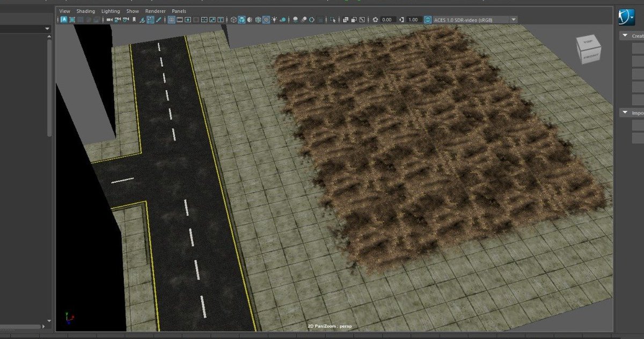This screenshot has width=644, height=339.
Task: Open the Show panel menu
Action: click(133, 11)
